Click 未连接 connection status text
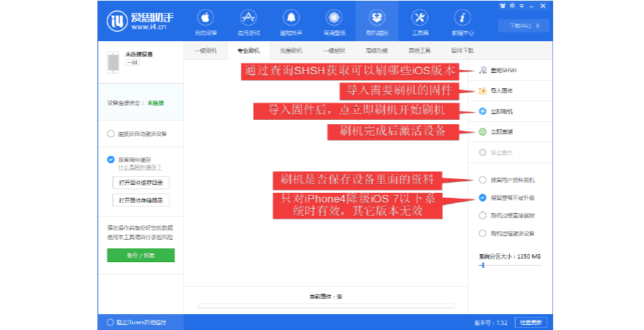 pyautogui.click(x=156, y=103)
